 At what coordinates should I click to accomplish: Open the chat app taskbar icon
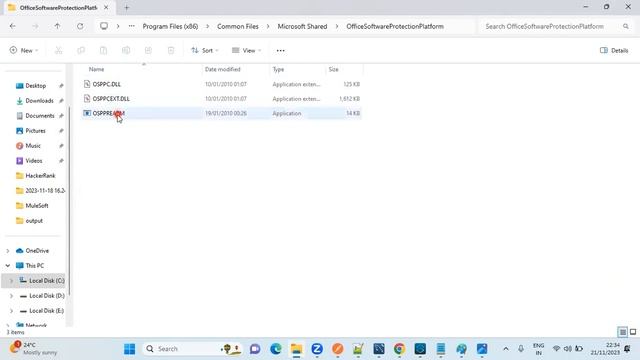[255, 349]
